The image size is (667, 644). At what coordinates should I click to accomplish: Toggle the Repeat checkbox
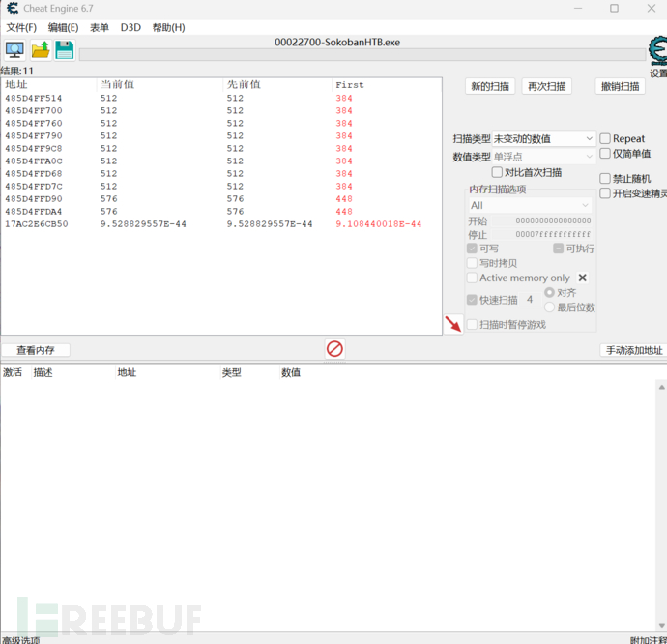(x=605, y=139)
